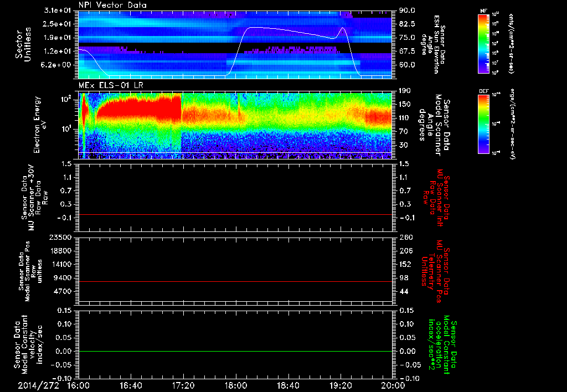
Task: Click the "16:00" time axis label
Action: (x=79, y=385)
